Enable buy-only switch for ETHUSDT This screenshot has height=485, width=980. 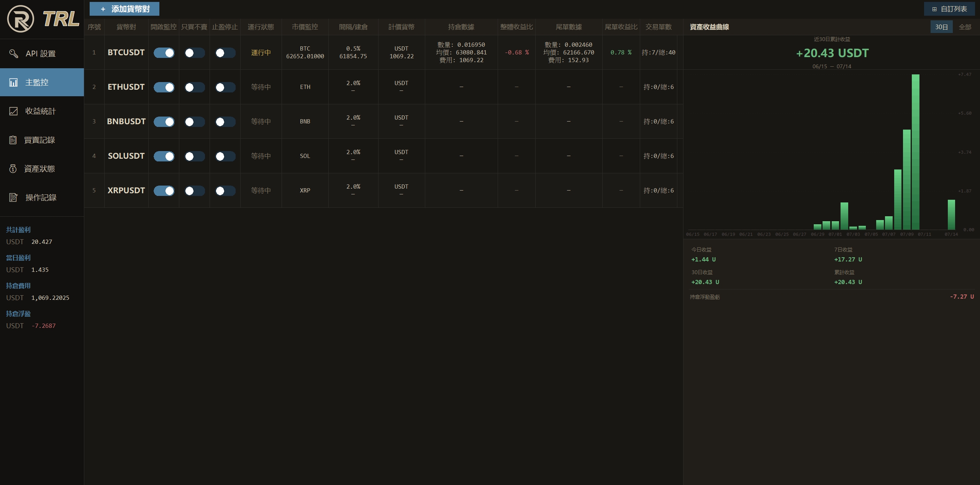pyautogui.click(x=195, y=87)
